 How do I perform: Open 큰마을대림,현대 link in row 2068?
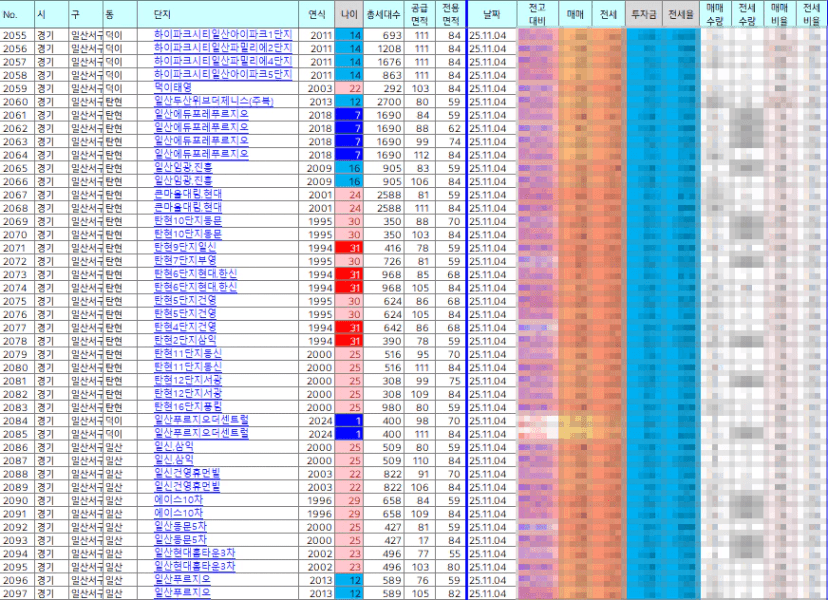(188, 207)
